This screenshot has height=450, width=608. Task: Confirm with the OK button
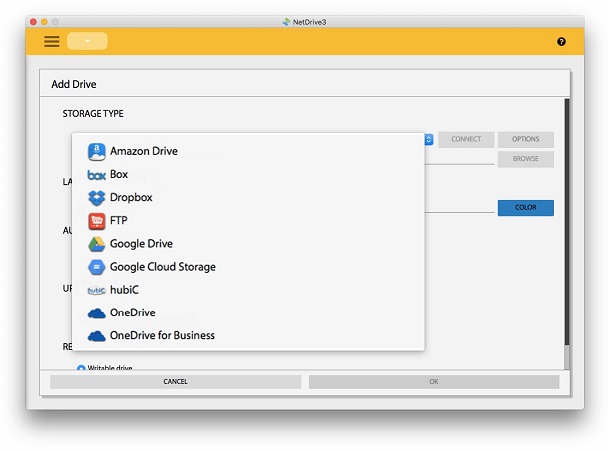pyautogui.click(x=434, y=382)
